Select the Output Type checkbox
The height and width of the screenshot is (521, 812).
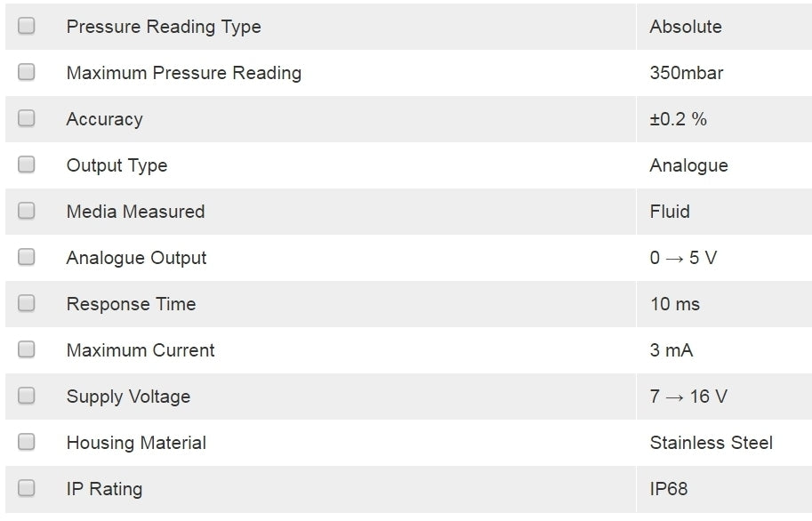point(27,164)
